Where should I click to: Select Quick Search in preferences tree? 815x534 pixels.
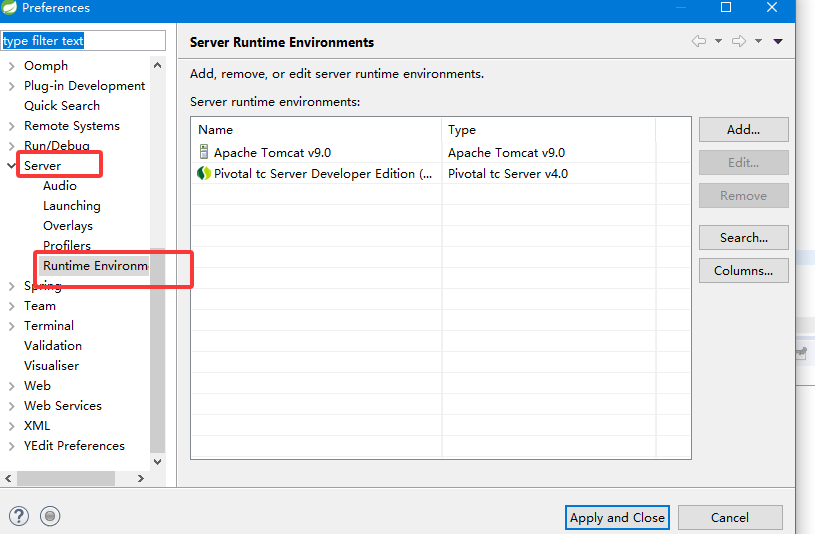[x=62, y=106]
